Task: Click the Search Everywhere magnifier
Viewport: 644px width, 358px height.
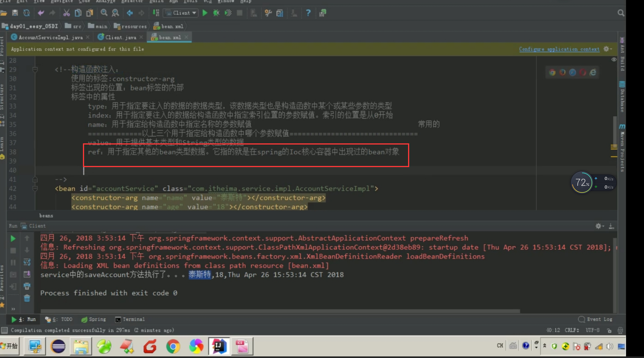Action: click(x=621, y=13)
